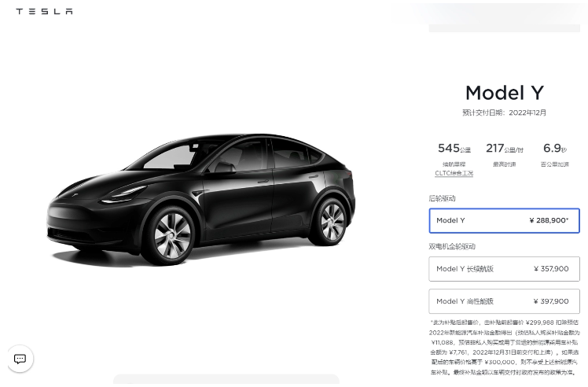
Task: Click the Tesla logo in the header
Action: pyautogui.click(x=44, y=11)
